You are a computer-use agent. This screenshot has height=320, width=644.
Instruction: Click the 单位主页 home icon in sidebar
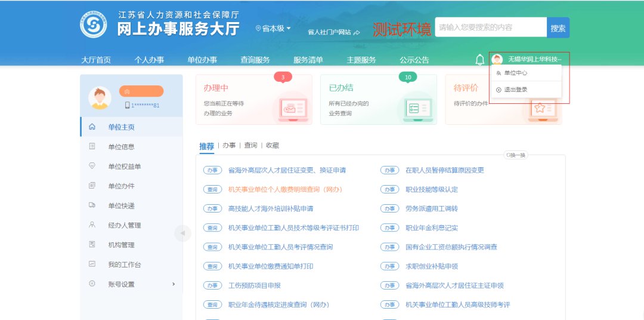pos(92,127)
